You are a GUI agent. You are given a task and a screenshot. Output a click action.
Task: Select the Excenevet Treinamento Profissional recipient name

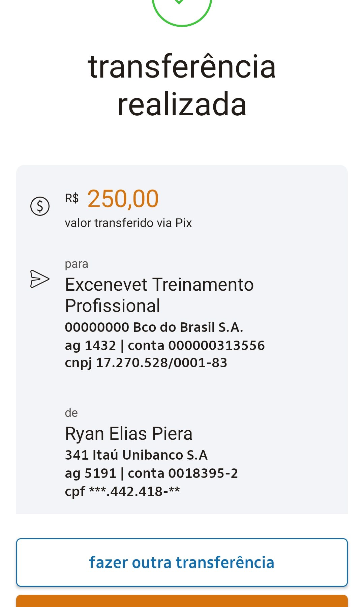[159, 295]
